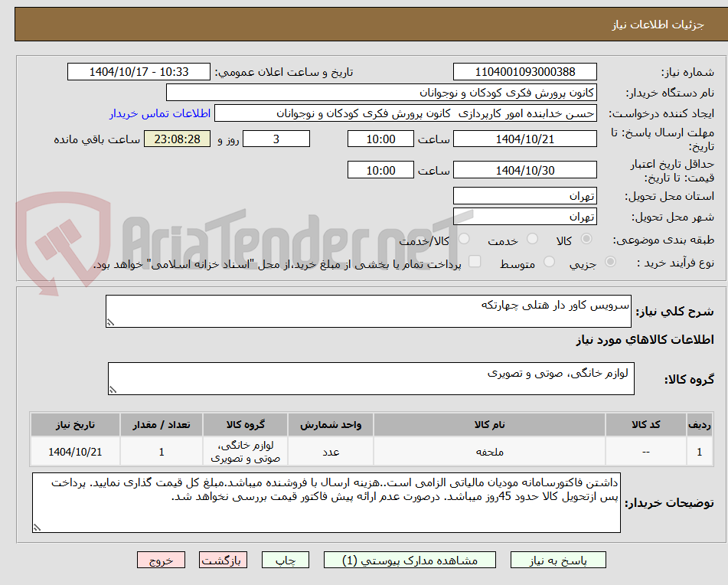Click the چاپ print button

click(x=285, y=560)
